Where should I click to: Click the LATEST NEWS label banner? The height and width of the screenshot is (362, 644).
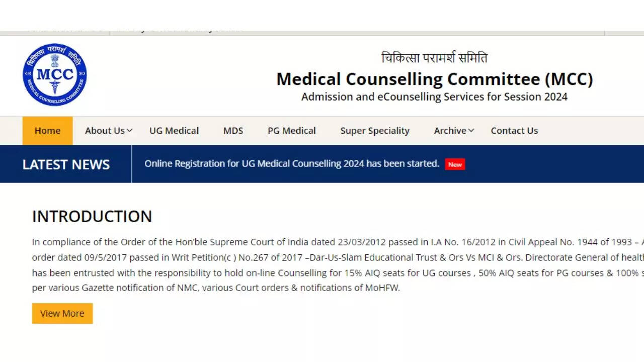point(66,164)
